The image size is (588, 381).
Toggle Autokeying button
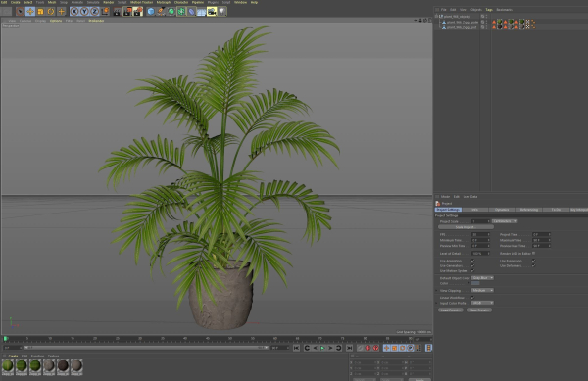click(x=375, y=348)
